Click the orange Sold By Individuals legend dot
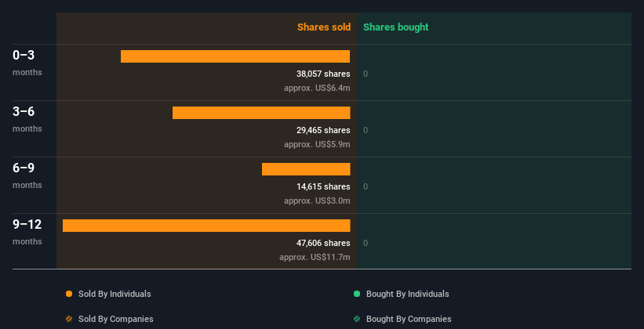Screen dimensions: 644x329 coord(69,295)
